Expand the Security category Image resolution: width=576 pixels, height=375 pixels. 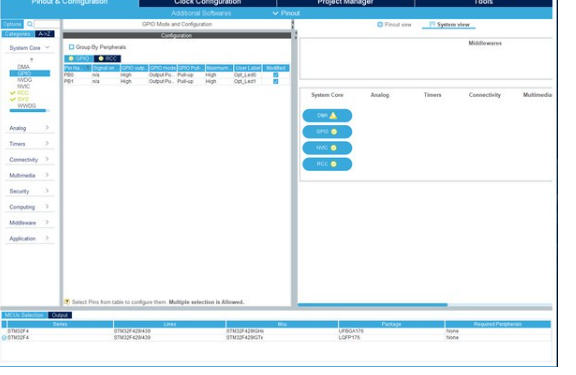click(29, 191)
